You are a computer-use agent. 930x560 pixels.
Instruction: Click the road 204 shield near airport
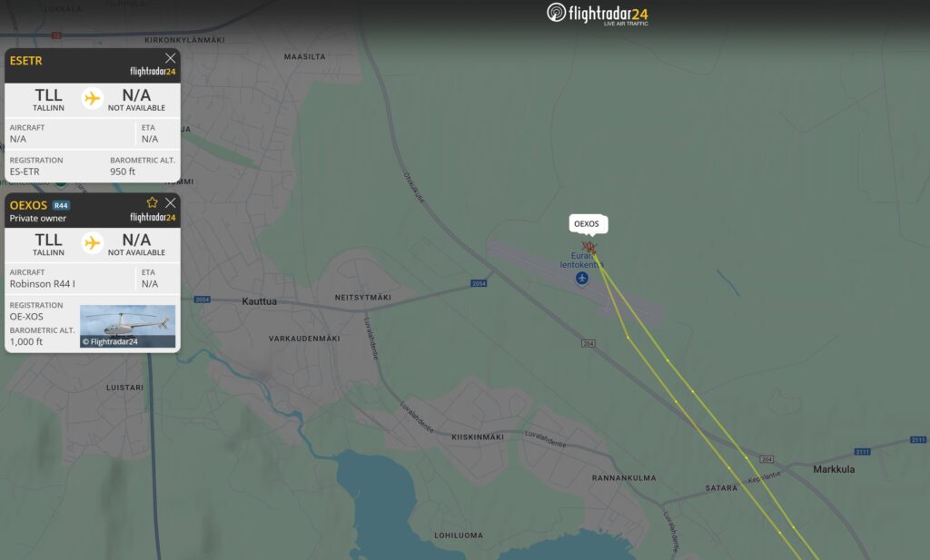pos(588,343)
